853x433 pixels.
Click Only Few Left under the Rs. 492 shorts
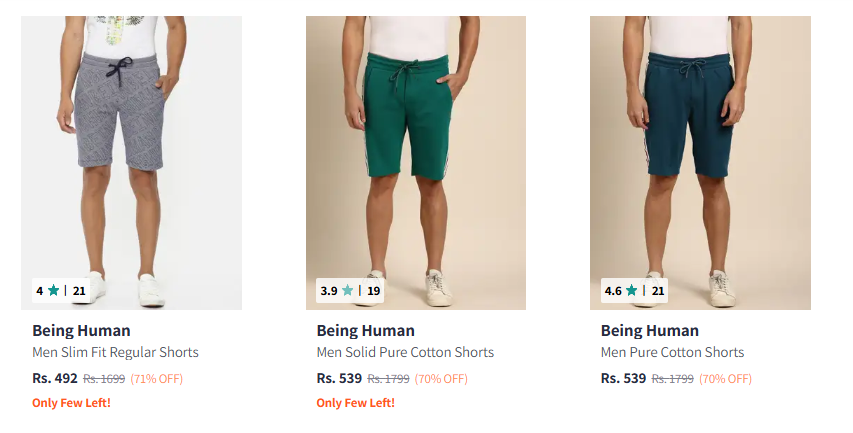pos(71,403)
